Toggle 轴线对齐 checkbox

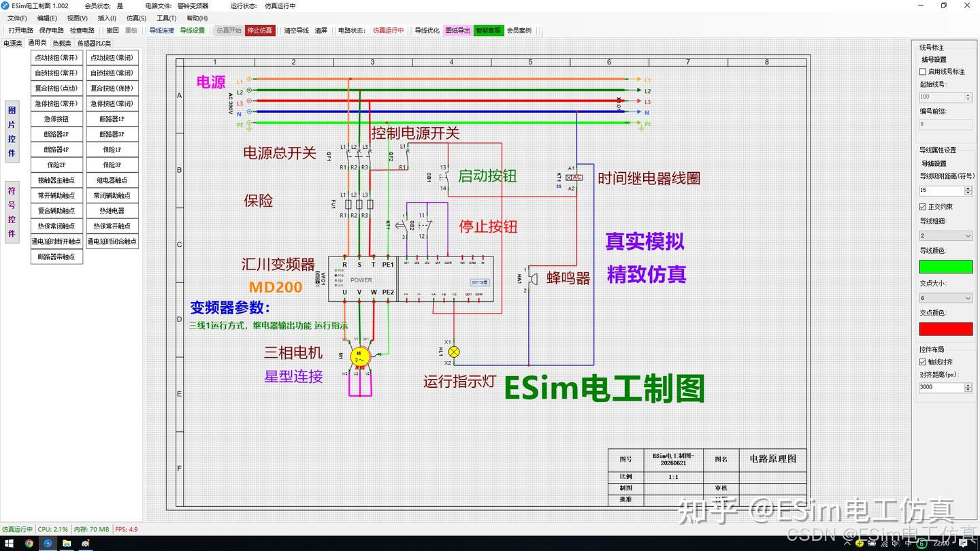(x=923, y=362)
